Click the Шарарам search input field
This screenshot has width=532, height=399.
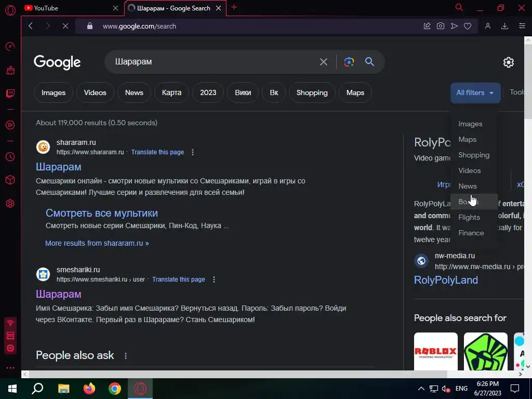214,62
